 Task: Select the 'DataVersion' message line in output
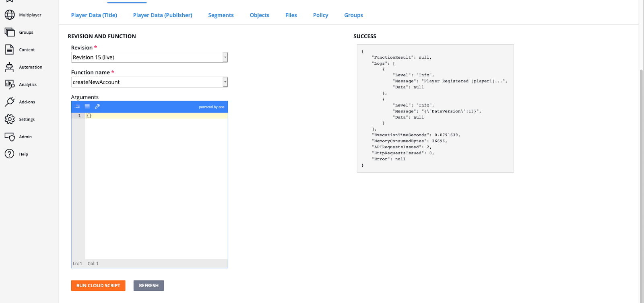pyautogui.click(x=437, y=111)
